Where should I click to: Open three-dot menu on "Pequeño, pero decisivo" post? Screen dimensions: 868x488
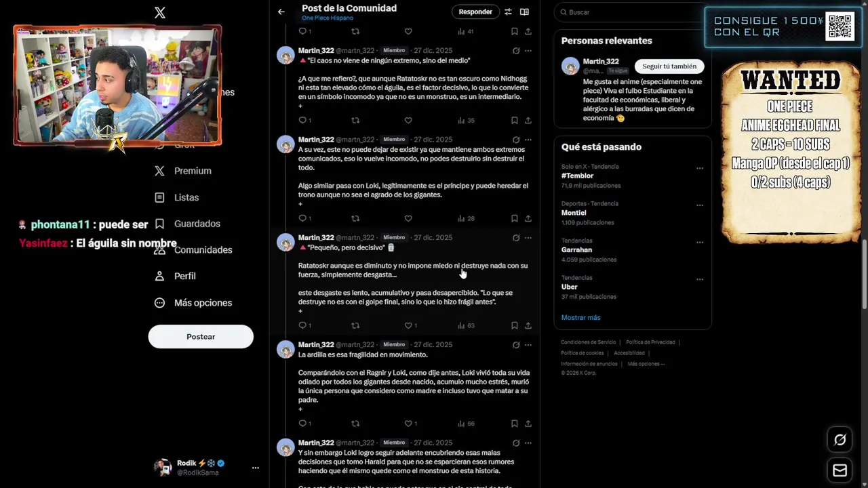click(x=528, y=238)
